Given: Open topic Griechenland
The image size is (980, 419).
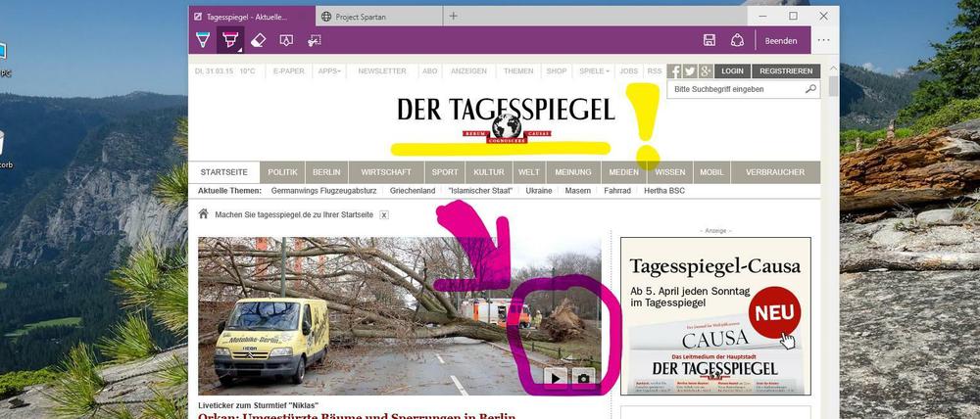Looking at the screenshot, I should (x=413, y=191).
